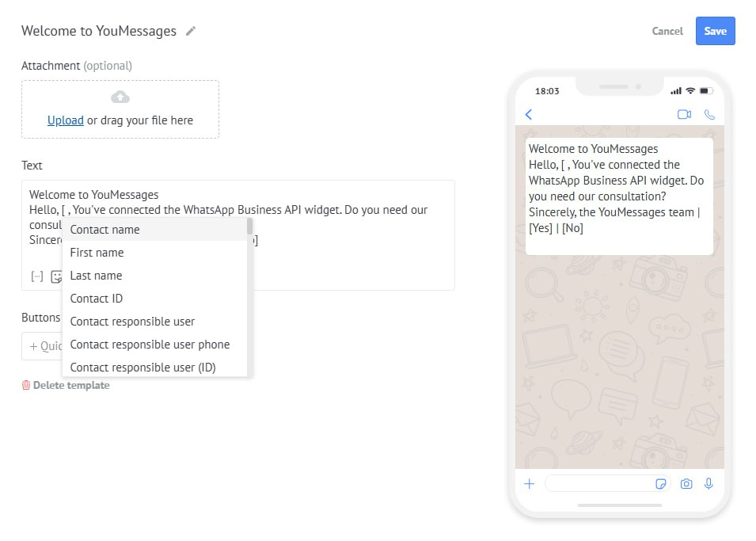Click the dropdown list scrollbar thumb
Image resolution: width=756 pixels, height=541 pixels.
pyautogui.click(x=249, y=227)
